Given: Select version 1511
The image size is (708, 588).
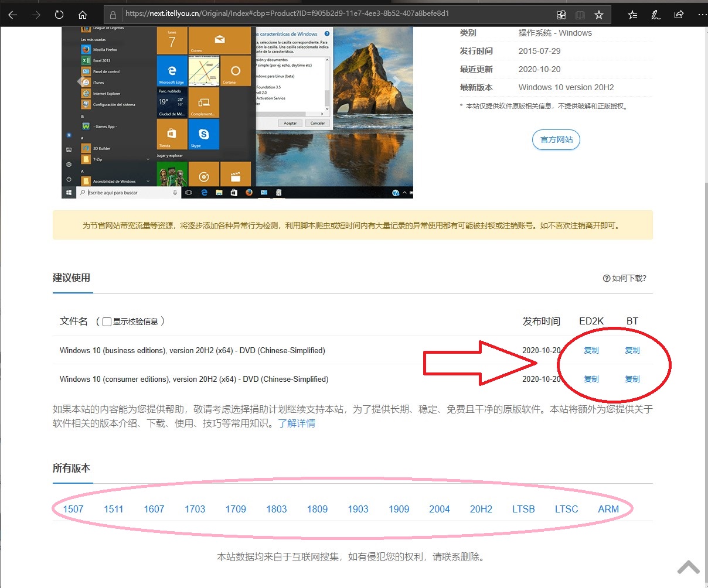Looking at the screenshot, I should 114,509.
